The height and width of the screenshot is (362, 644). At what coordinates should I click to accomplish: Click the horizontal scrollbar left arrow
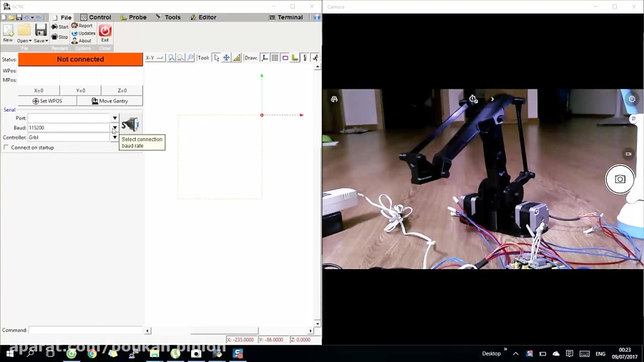(147, 331)
